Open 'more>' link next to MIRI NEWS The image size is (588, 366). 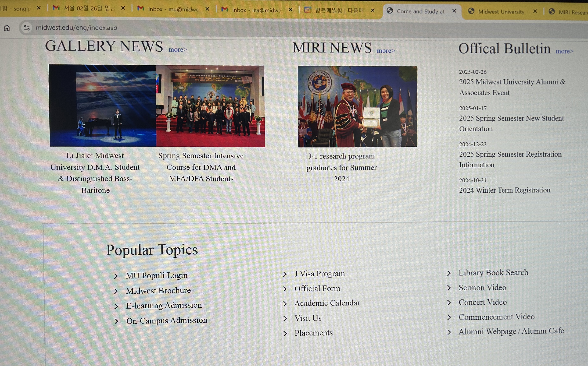[x=386, y=51]
